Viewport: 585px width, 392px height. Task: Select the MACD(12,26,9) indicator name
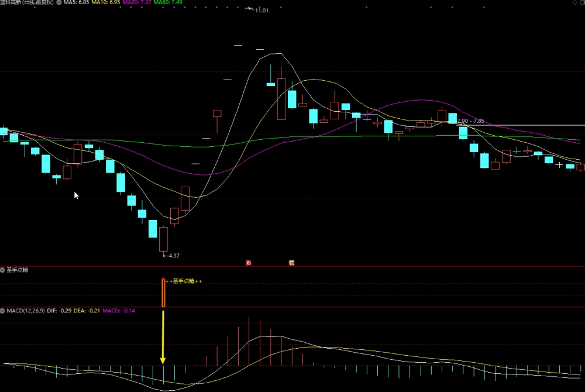[x=25, y=310]
